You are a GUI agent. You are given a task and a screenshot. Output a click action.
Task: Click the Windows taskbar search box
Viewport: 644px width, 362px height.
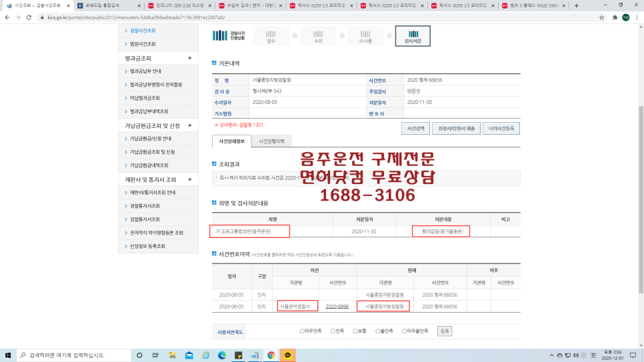tap(73, 355)
